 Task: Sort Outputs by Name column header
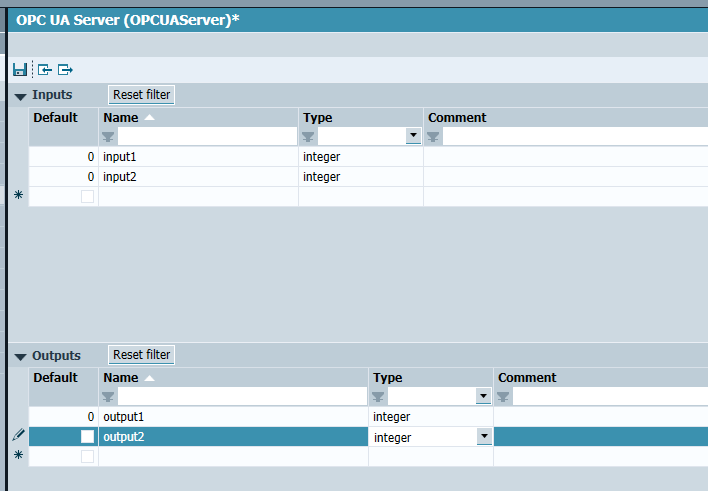233,378
